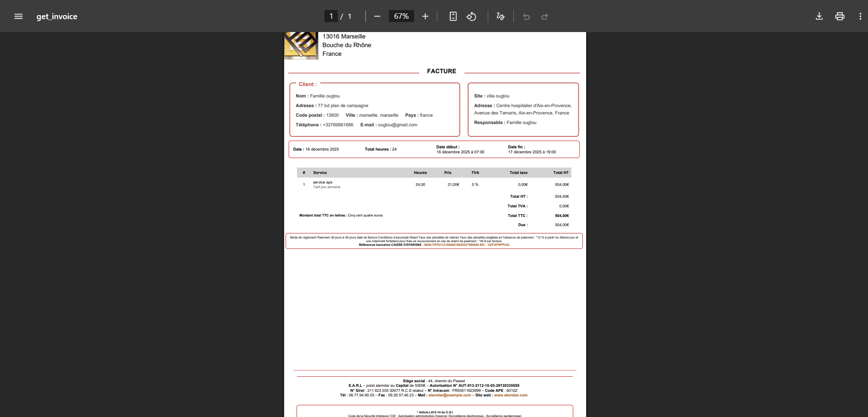Click the FACTURE heading on the invoice
The width and height of the screenshot is (868, 417).
[x=442, y=71]
